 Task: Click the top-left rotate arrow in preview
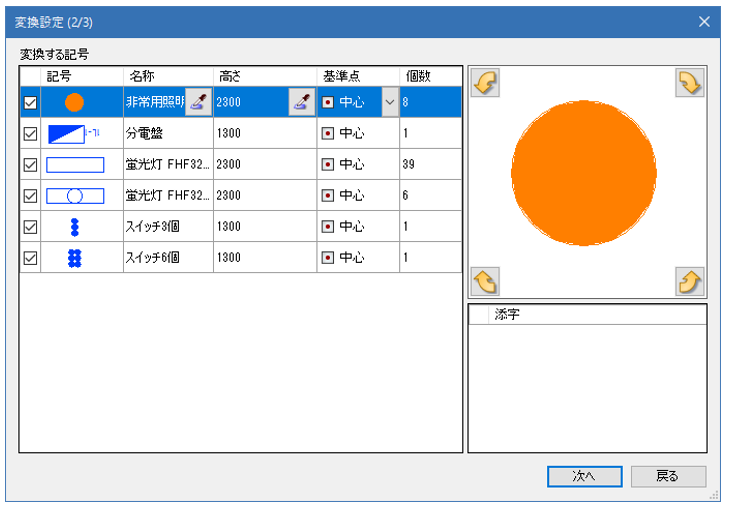tap(485, 84)
